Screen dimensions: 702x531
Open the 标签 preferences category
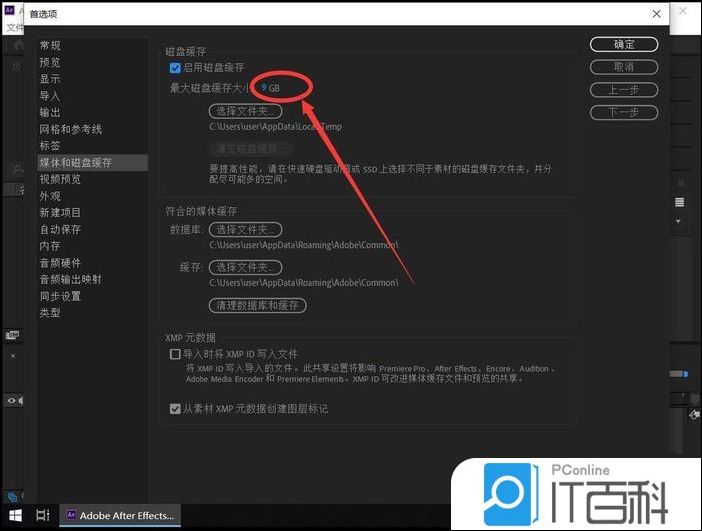(x=50, y=146)
